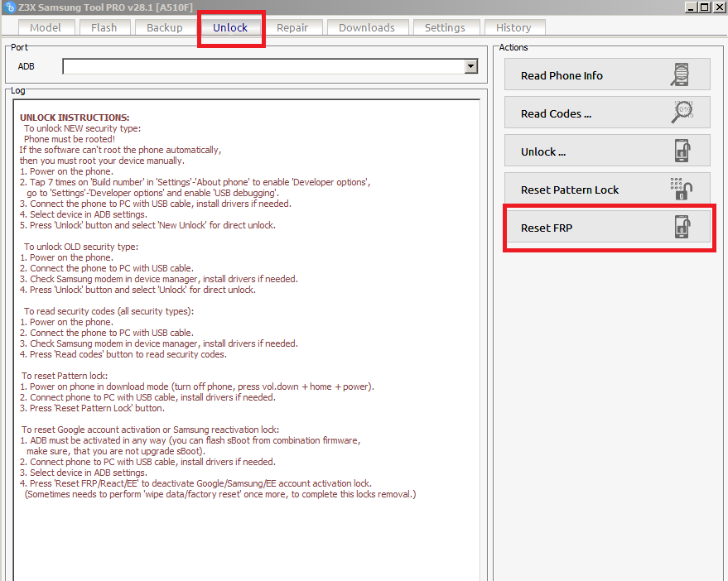This screenshot has width=728, height=581.
Task: Click the phone lock icon on Reset FRP
Action: click(682, 227)
